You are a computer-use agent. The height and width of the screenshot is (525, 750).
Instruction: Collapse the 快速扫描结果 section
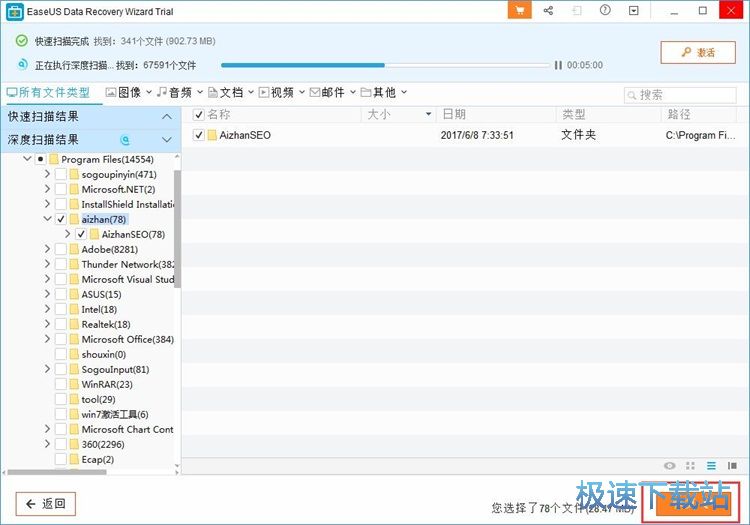166,117
